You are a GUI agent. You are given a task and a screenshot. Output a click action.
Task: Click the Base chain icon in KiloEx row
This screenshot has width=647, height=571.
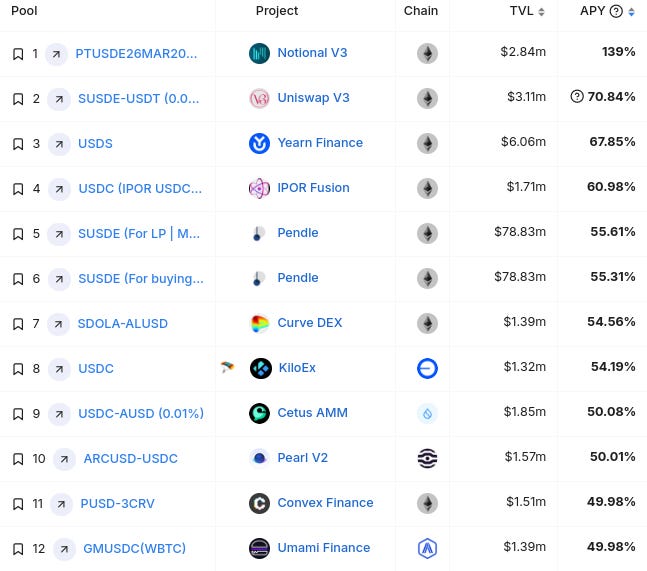(x=427, y=368)
